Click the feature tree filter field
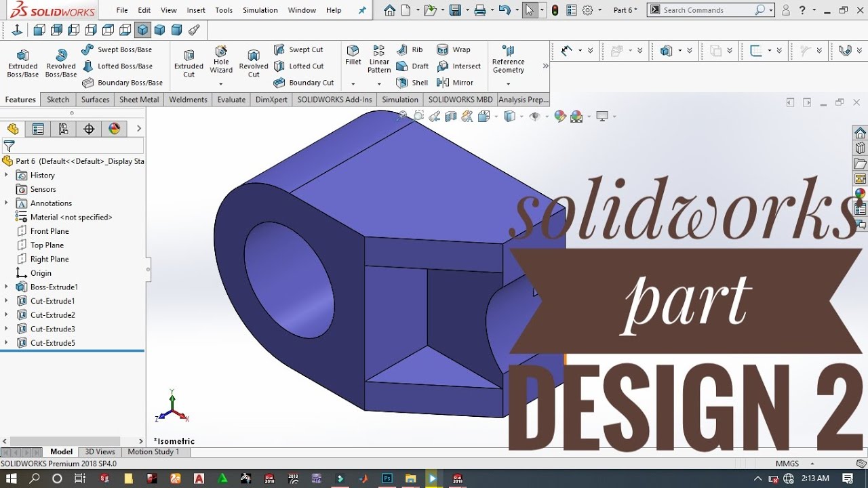The image size is (868, 488). pyautogui.click(x=73, y=146)
